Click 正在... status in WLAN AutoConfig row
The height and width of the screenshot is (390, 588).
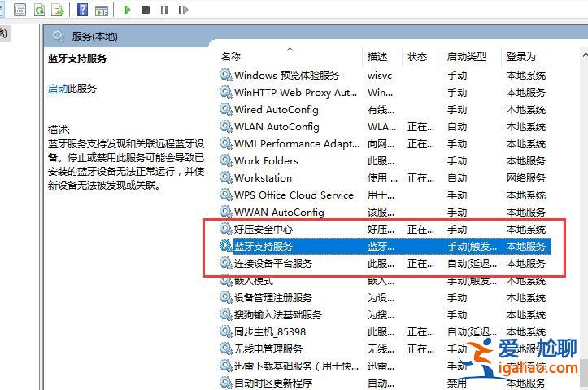pyautogui.click(x=420, y=126)
